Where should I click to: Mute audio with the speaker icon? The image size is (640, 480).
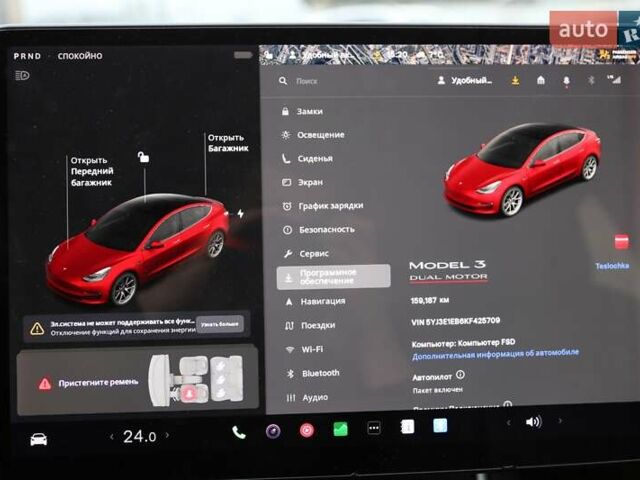tap(533, 422)
